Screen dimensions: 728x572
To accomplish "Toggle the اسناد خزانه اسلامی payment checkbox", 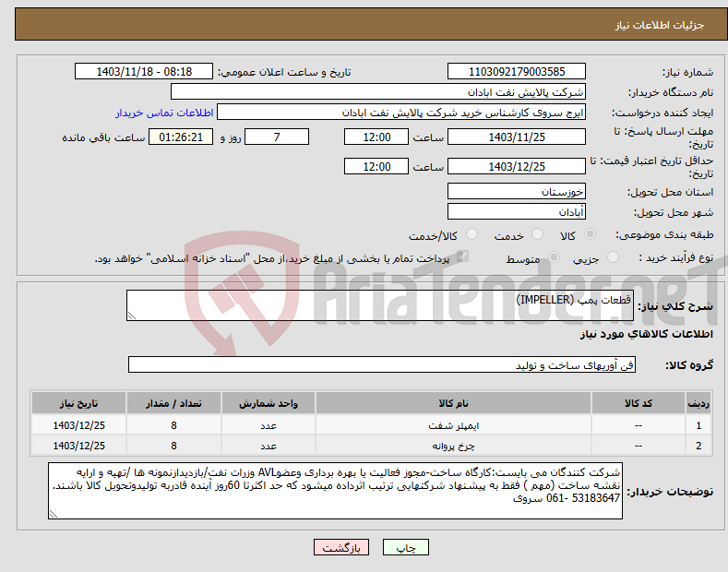I will [462, 256].
